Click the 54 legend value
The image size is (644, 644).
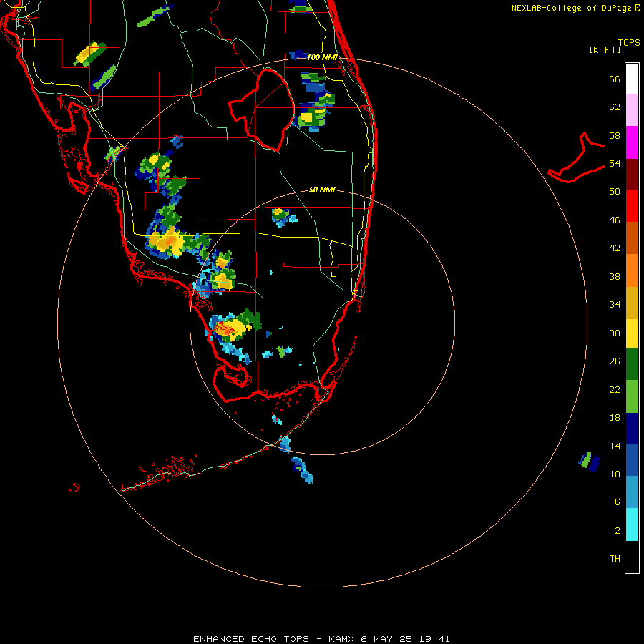click(615, 163)
